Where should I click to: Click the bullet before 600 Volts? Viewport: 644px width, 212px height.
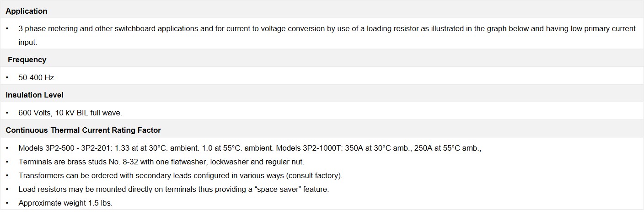pos(7,113)
